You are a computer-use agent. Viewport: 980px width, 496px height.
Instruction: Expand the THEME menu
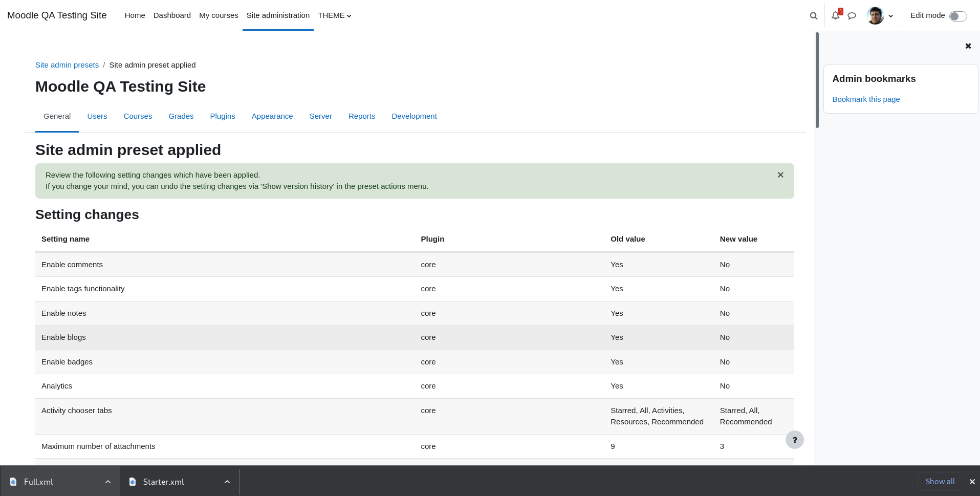point(335,15)
